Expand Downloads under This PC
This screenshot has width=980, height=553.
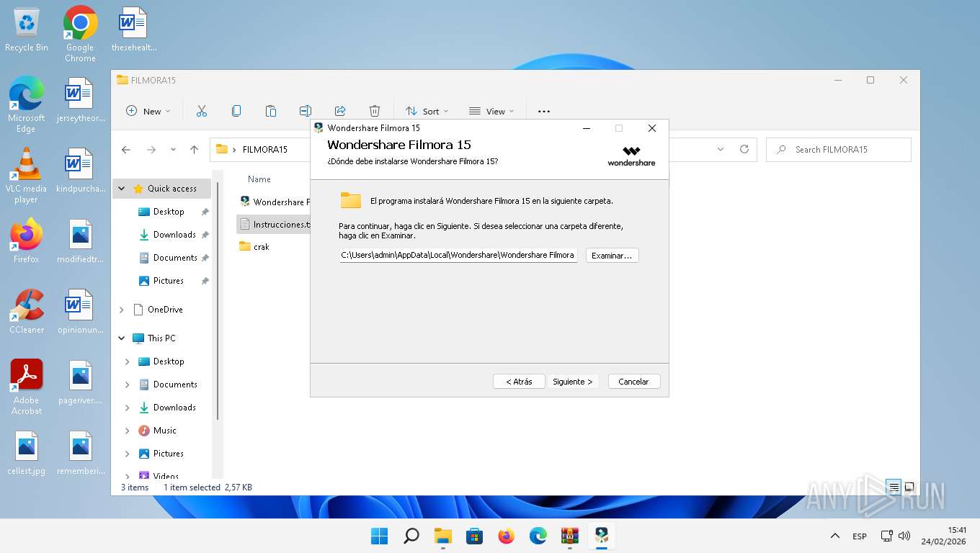pos(128,408)
